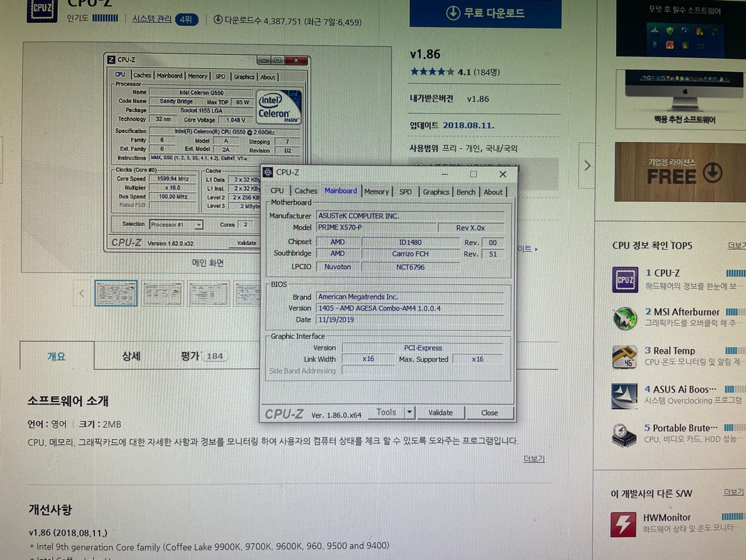Click the previous thumbnail arrow

point(82,293)
